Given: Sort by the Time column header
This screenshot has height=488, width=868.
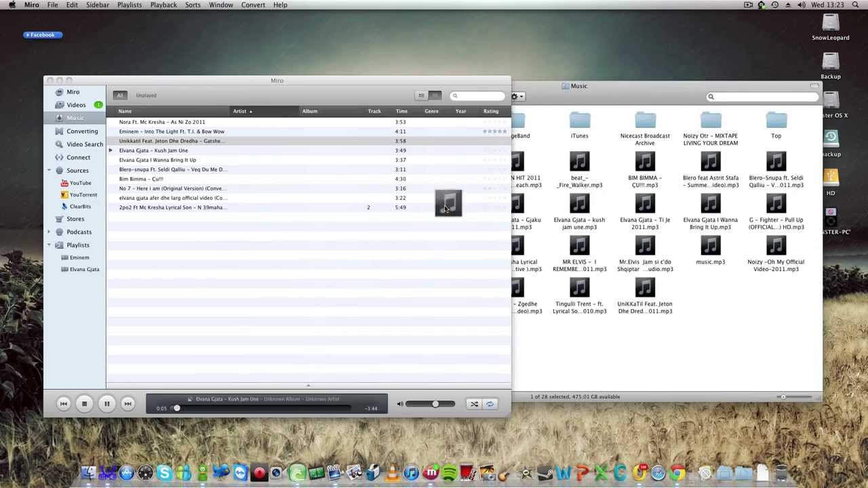Looking at the screenshot, I should (x=401, y=111).
